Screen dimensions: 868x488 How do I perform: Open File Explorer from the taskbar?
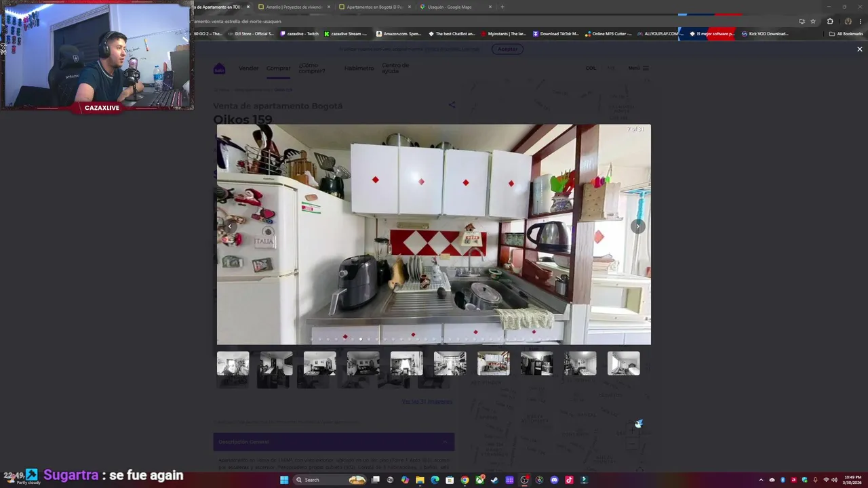(420, 480)
